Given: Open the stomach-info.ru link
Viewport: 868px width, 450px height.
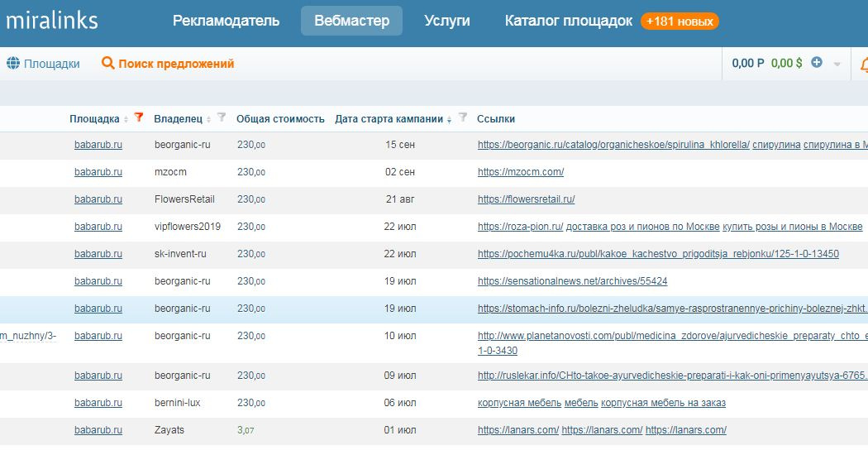Looking at the screenshot, I should [x=673, y=308].
